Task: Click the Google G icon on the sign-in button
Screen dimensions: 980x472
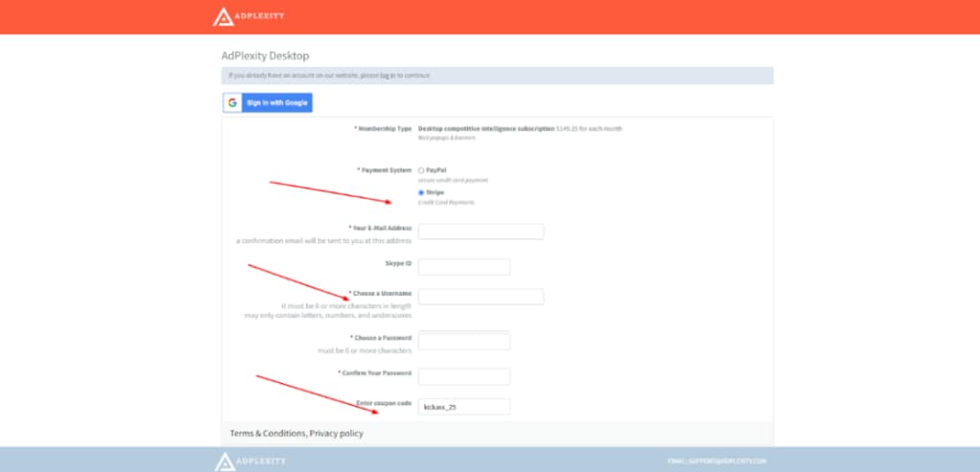Action: pos(233,102)
